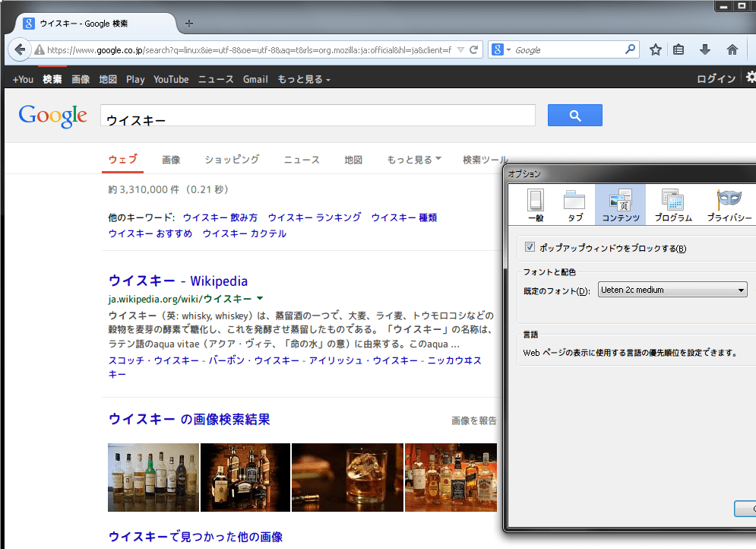
Task: Go to home page via house icon
Action: pyautogui.click(x=732, y=49)
